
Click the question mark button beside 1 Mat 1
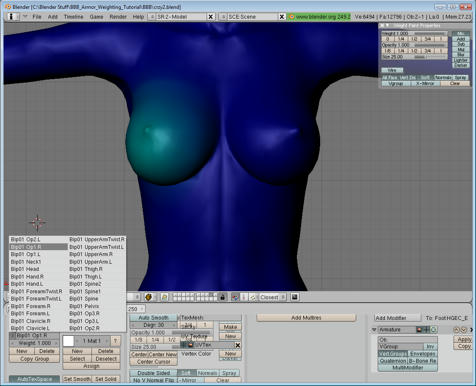click(115, 341)
